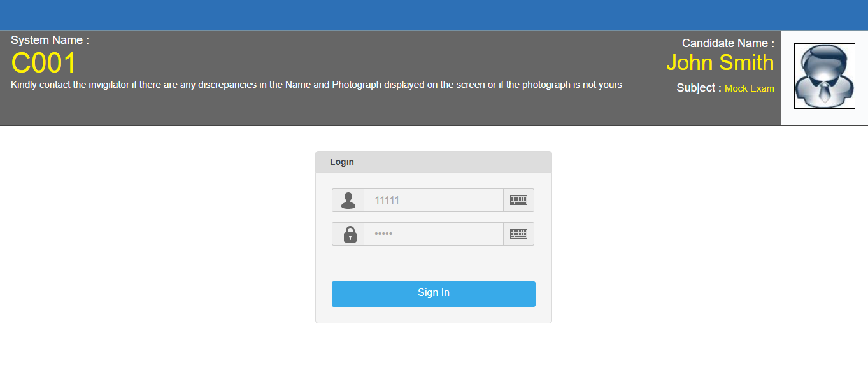Click the yellow C001 system name
The width and height of the screenshot is (868, 389).
coord(44,63)
